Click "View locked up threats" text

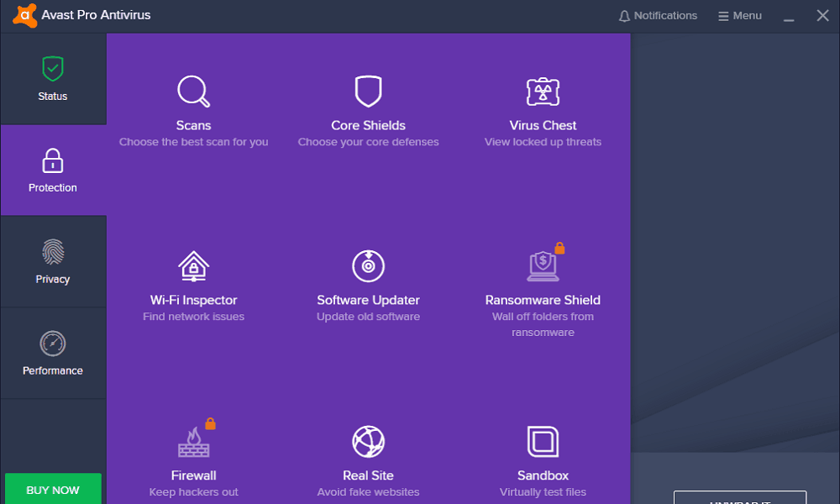point(543,142)
